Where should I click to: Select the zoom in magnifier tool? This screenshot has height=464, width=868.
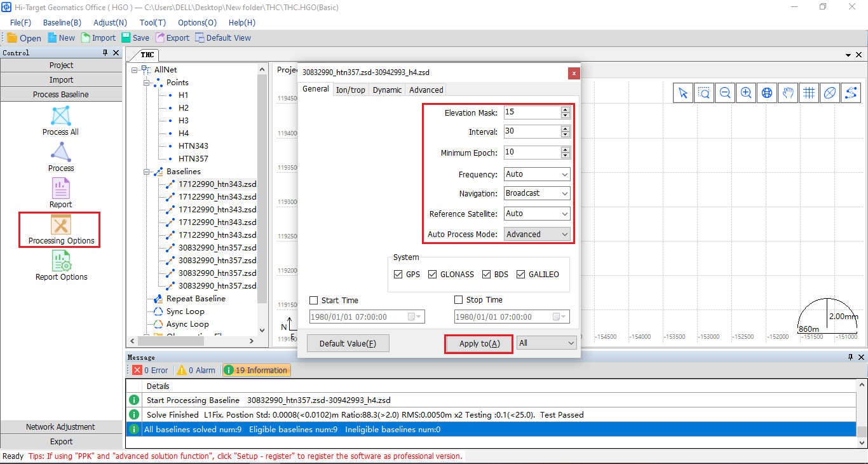746,93
